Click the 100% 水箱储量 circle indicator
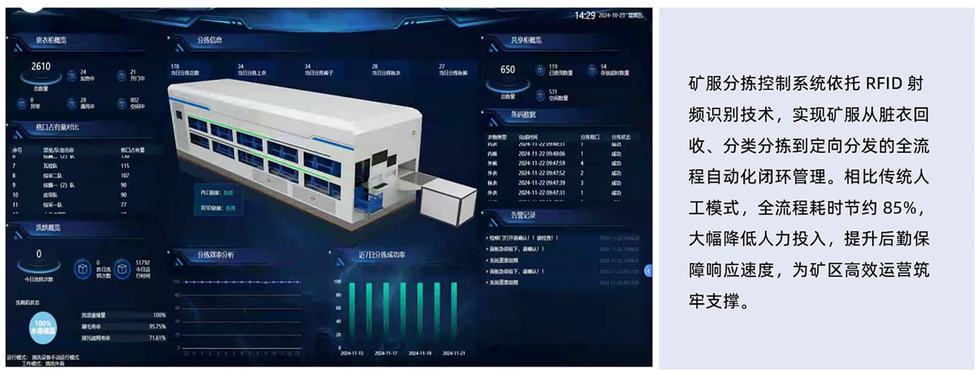The height and width of the screenshot is (375, 980). coord(42,328)
